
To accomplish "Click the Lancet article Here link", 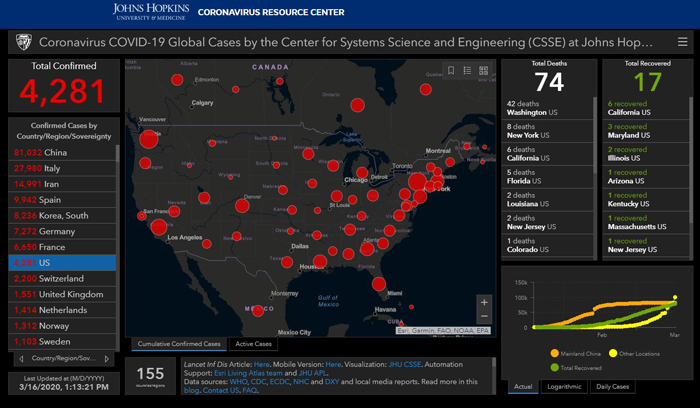I will [261, 364].
